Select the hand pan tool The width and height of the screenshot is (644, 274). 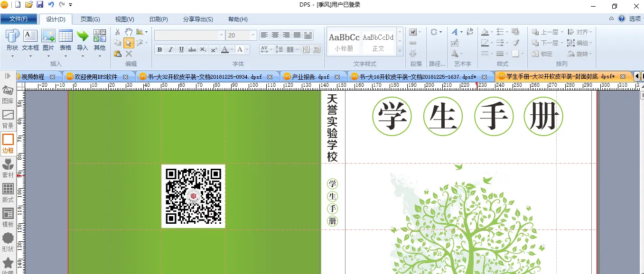tap(129, 32)
